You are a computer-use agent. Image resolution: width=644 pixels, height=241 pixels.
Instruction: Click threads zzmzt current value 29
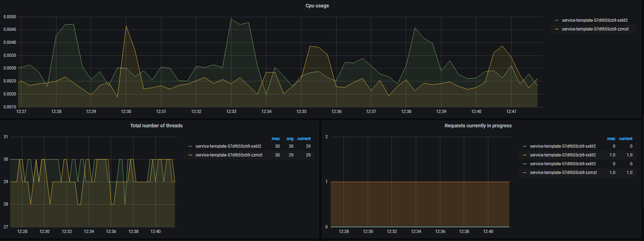coord(308,155)
